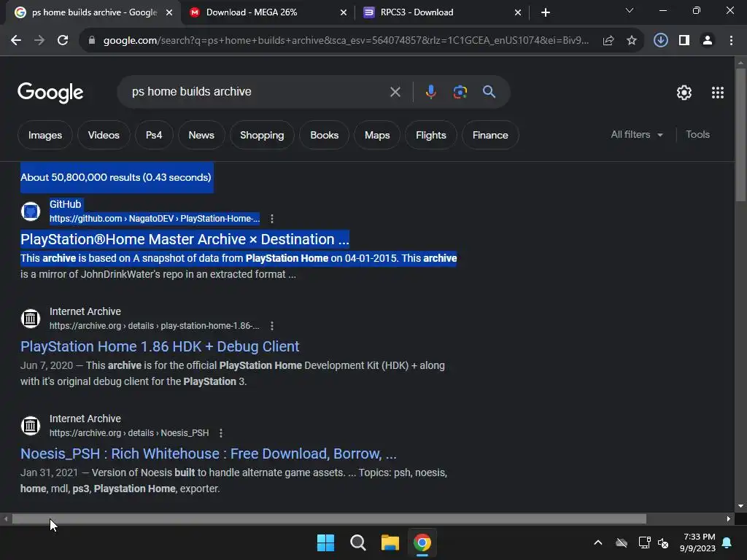Close the RPCS3 Download tab
747x560 pixels.
[x=518, y=13]
